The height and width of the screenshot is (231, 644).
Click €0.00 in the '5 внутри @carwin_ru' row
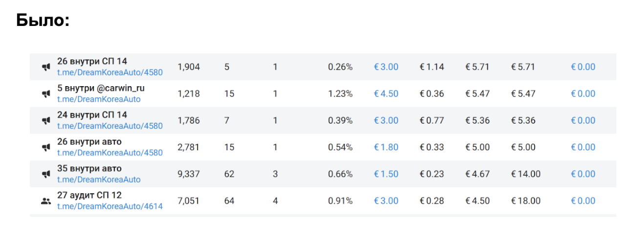pos(583,94)
